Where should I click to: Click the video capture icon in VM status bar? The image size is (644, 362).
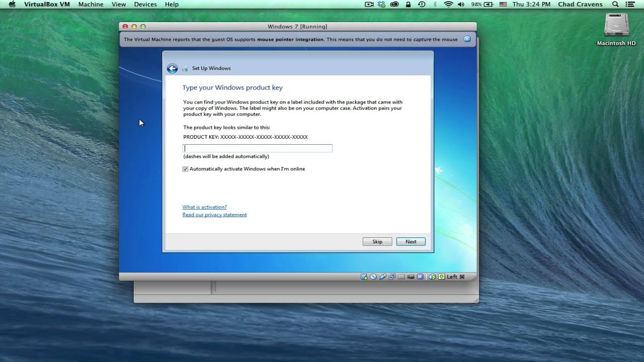tap(411, 277)
